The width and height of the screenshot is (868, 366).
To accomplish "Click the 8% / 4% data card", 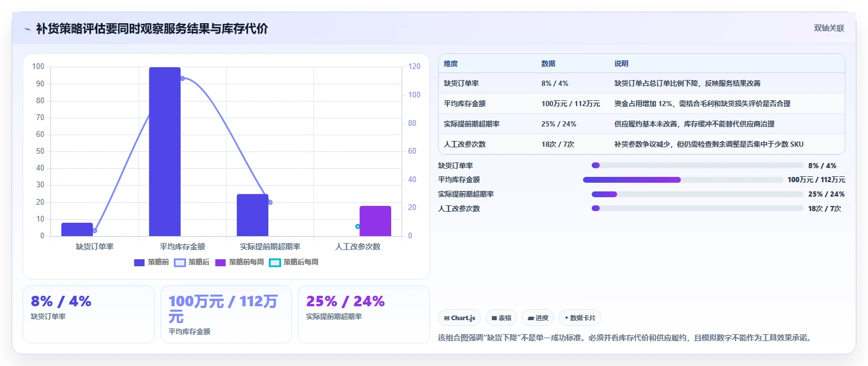I will tap(89, 314).
